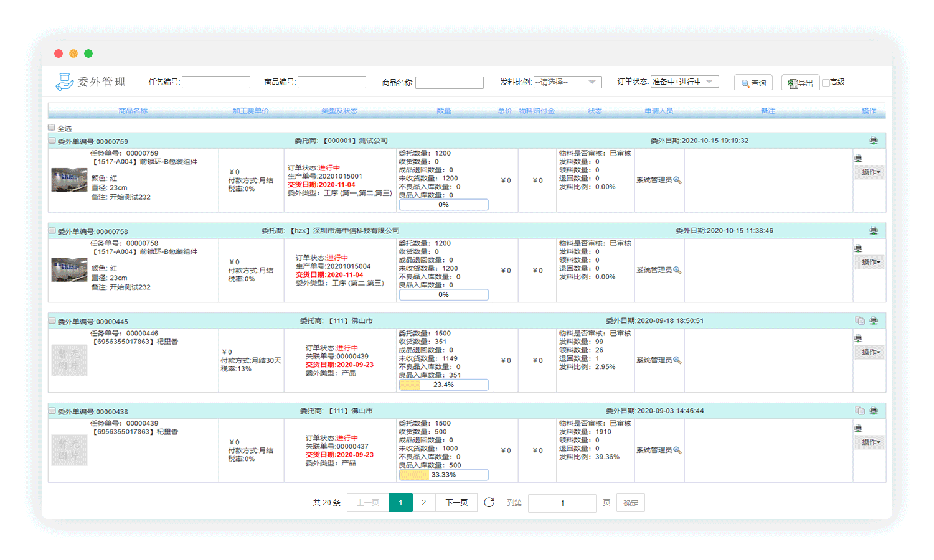
Task: Click the 23.4% progress bar
Action: 443,385
